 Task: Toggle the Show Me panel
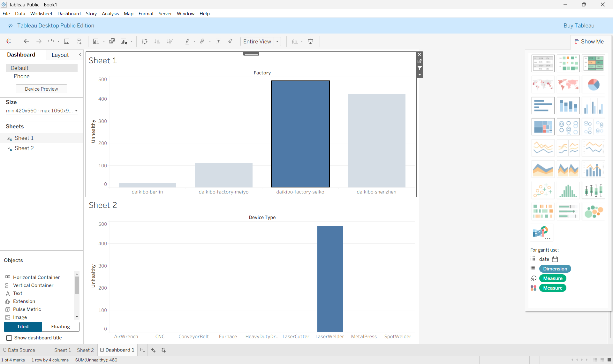click(589, 41)
